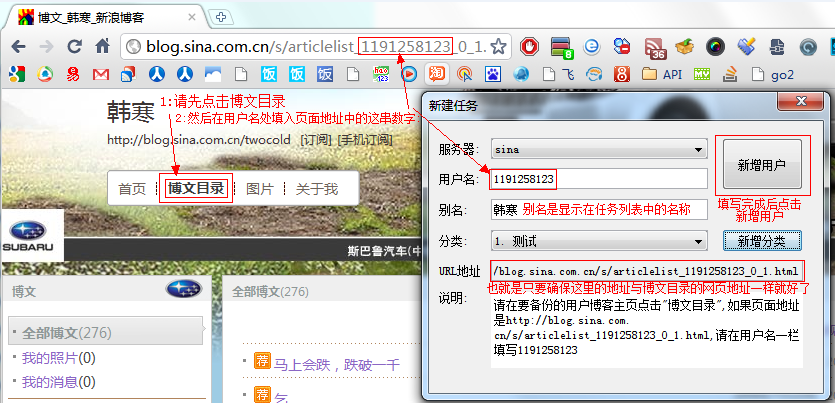Click the browser forward arrow
This screenshot has height=403, width=835.
pos(46,47)
